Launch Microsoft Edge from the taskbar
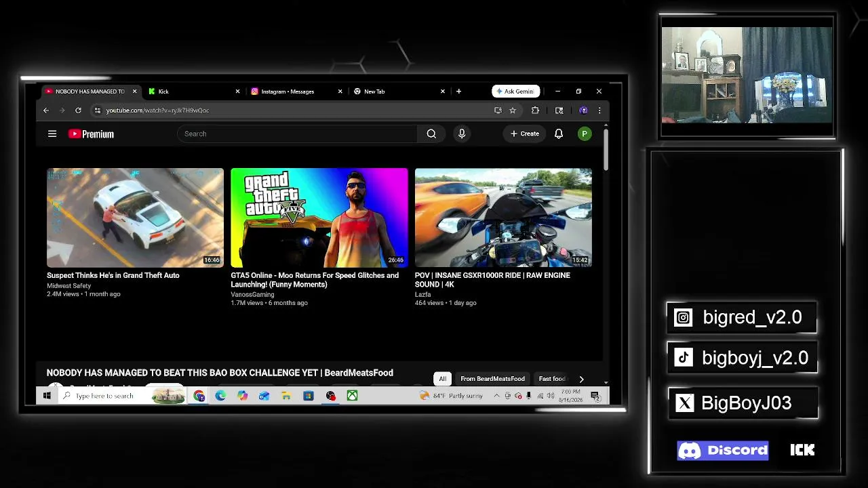 coord(220,396)
